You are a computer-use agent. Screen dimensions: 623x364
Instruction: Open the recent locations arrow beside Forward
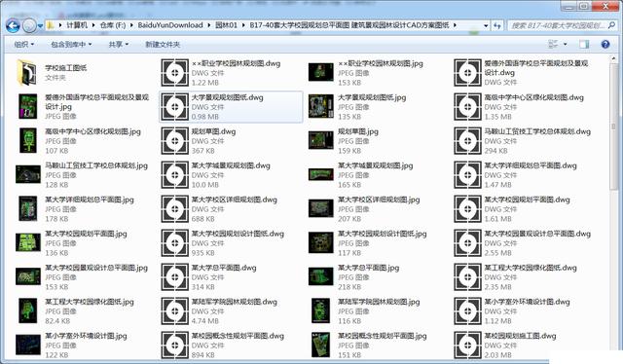pyautogui.click(x=40, y=26)
